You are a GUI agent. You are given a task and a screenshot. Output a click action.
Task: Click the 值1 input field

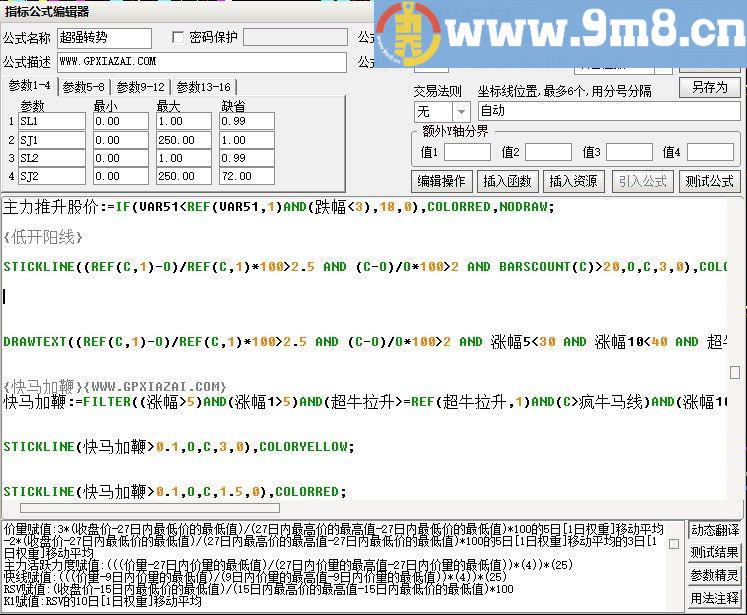(467, 152)
